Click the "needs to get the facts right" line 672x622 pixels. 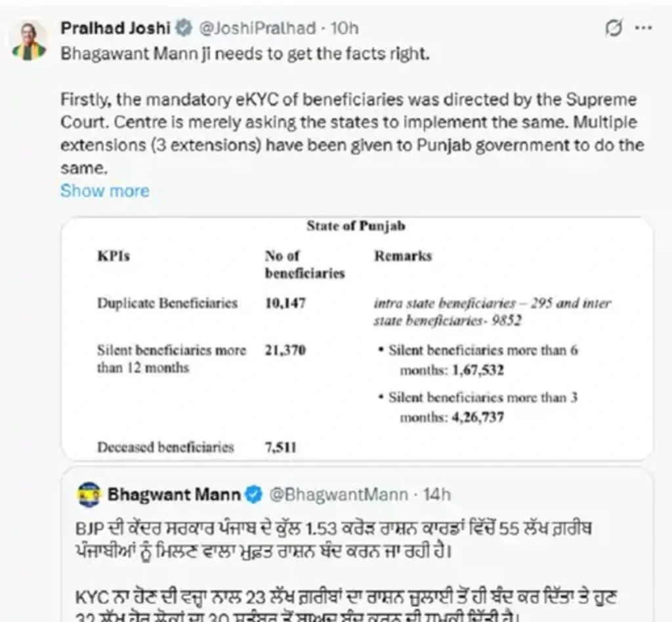[245, 54]
